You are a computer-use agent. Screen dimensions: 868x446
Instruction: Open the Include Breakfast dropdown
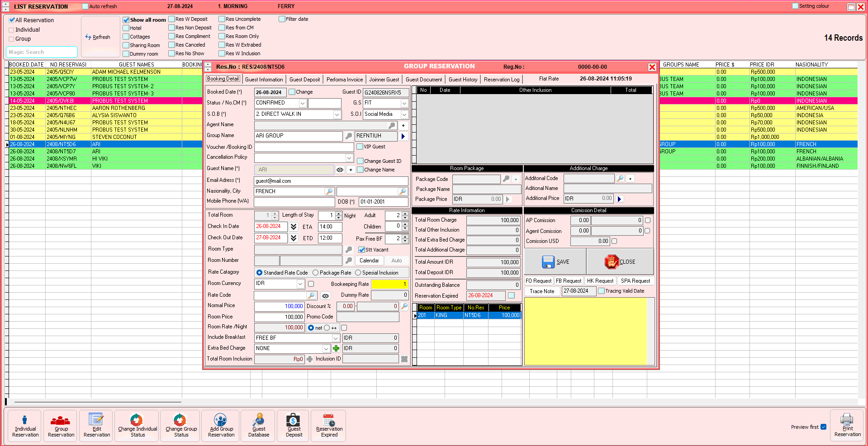click(x=336, y=338)
